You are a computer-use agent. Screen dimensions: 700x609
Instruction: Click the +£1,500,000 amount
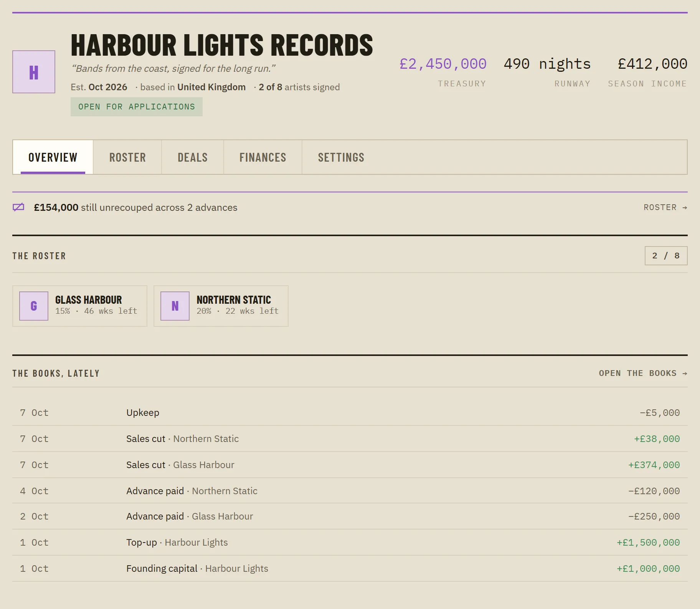coord(648,543)
